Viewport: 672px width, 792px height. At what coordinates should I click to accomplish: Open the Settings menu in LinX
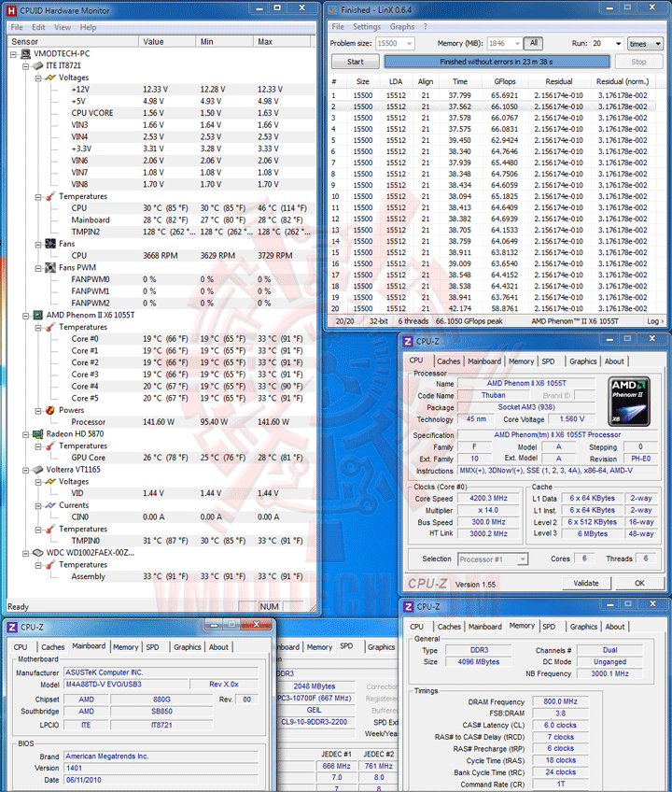pyautogui.click(x=367, y=27)
